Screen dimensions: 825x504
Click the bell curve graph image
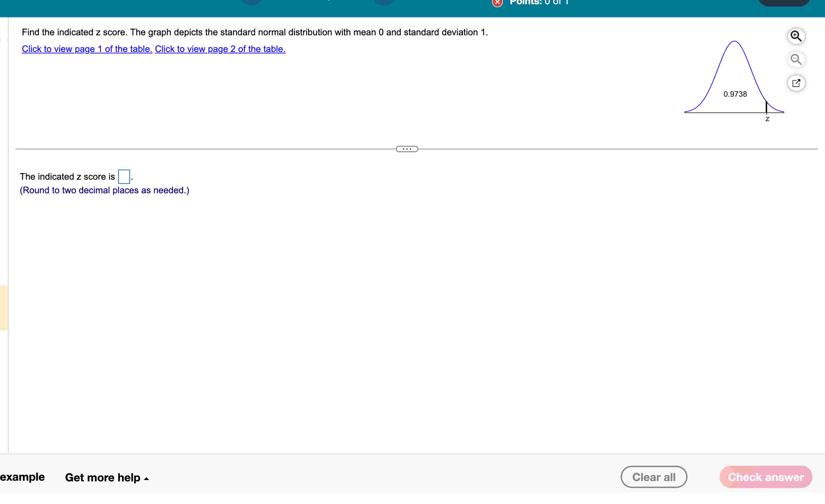(734, 80)
